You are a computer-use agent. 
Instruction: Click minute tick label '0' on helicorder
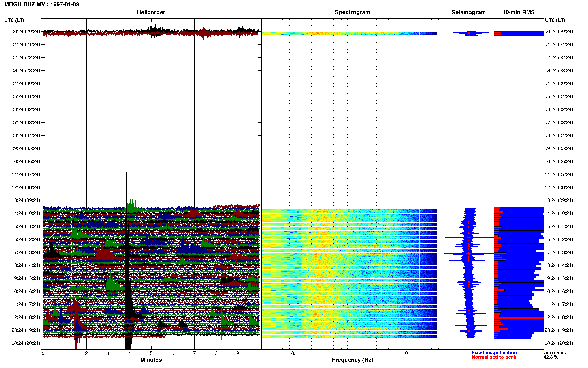pos(43,353)
